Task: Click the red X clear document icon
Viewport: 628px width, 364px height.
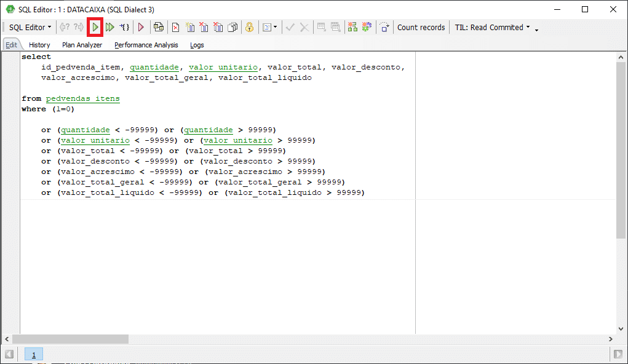Action: pos(175,27)
